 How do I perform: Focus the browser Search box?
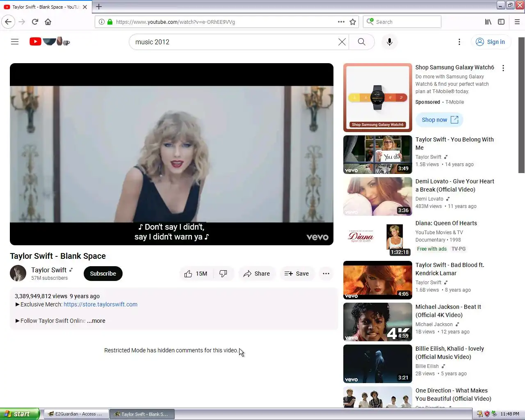pyautogui.click(x=402, y=22)
